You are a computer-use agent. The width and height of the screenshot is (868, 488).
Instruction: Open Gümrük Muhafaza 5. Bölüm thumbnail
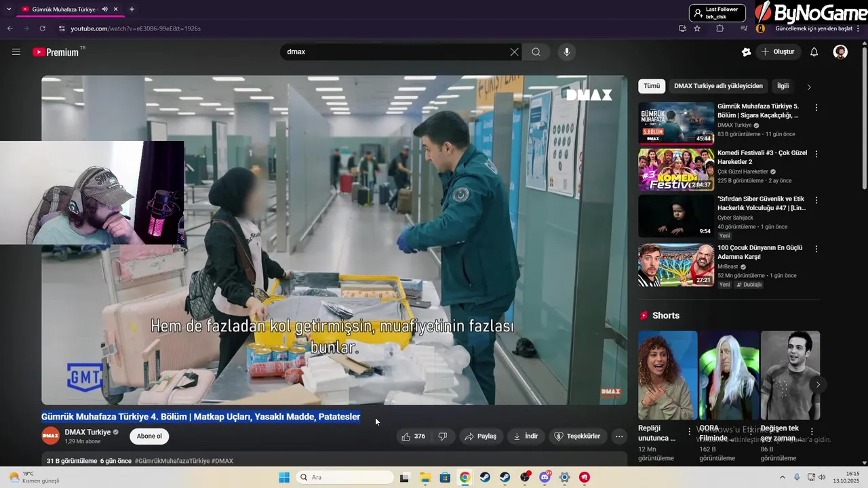(x=676, y=123)
